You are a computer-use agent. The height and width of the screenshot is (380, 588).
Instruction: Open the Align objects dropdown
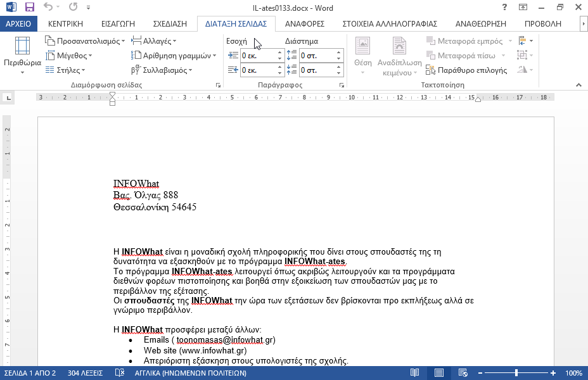coord(525,41)
